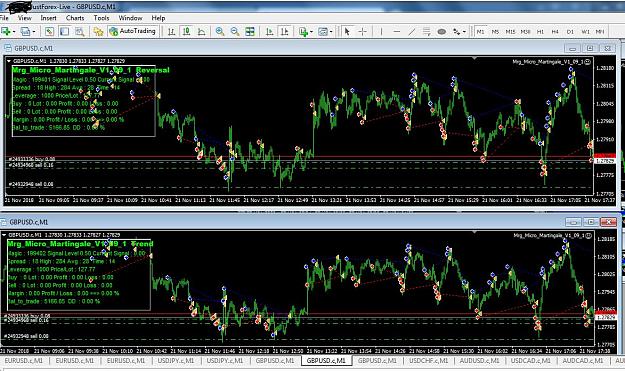625x371 pixels.
Task: Expand the indicators dropdown arrow
Action: [x=311, y=31]
